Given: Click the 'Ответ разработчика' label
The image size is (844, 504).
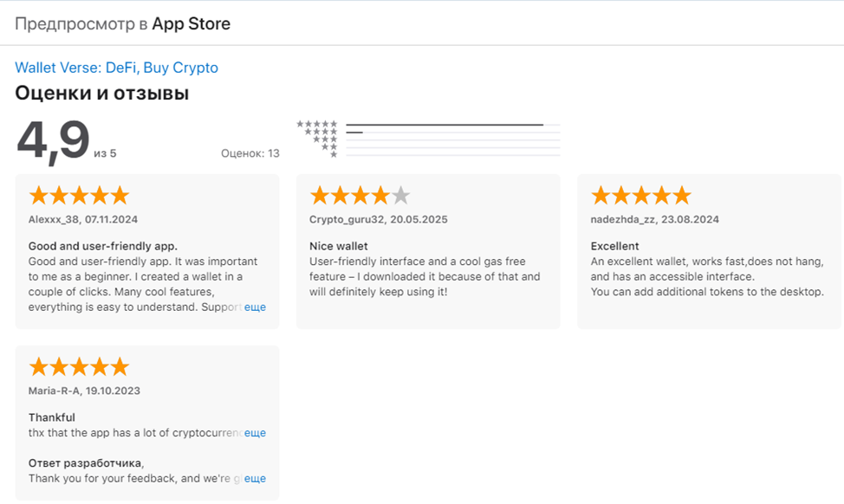Looking at the screenshot, I should tap(86, 462).
